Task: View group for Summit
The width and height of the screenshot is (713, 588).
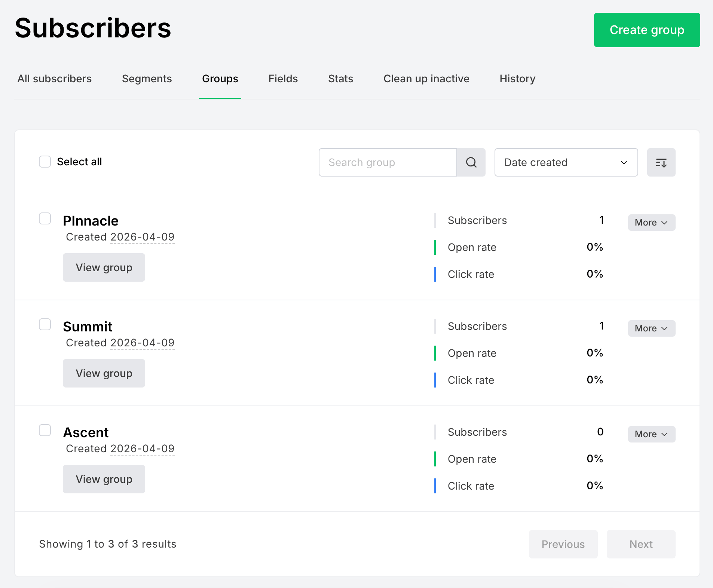Action: (x=104, y=373)
